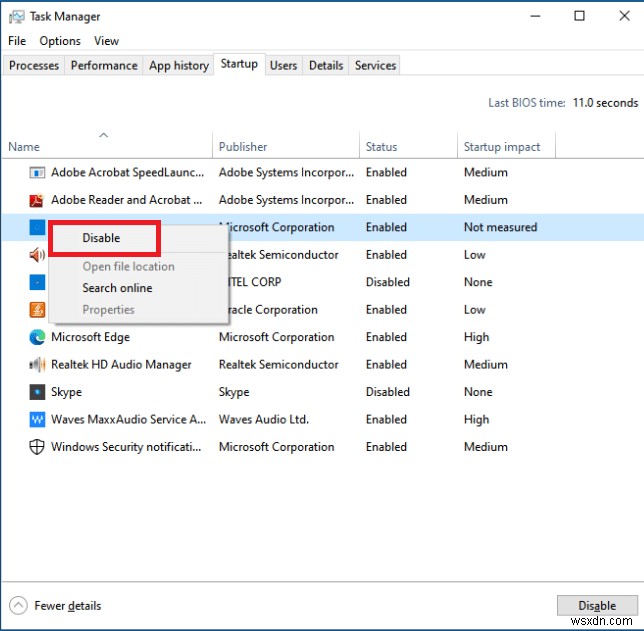This screenshot has height=631, width=644.
Task: Select the Realtek HD Audio Manager row name
Action: tap(121, 365)
